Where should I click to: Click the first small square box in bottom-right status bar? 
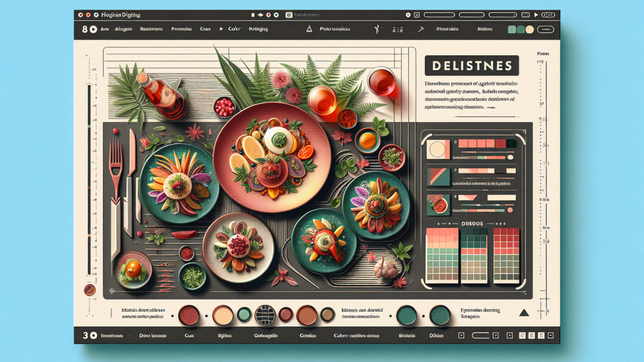click(x=461, y=335)
